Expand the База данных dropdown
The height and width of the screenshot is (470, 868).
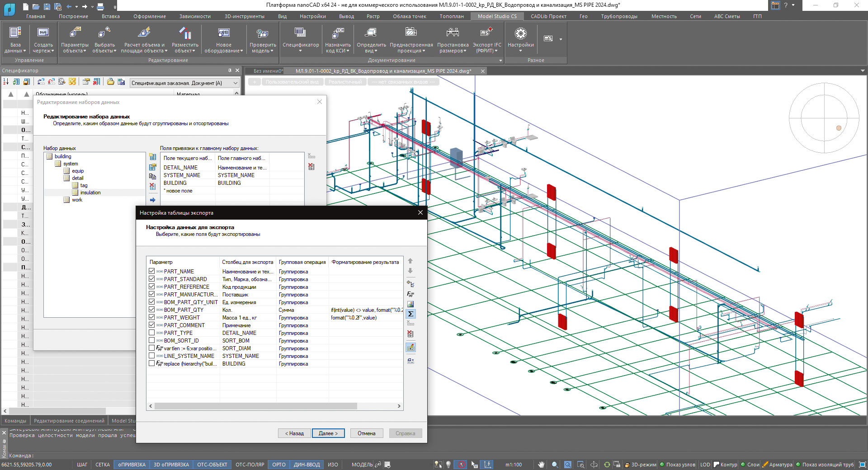pos(15,48)
